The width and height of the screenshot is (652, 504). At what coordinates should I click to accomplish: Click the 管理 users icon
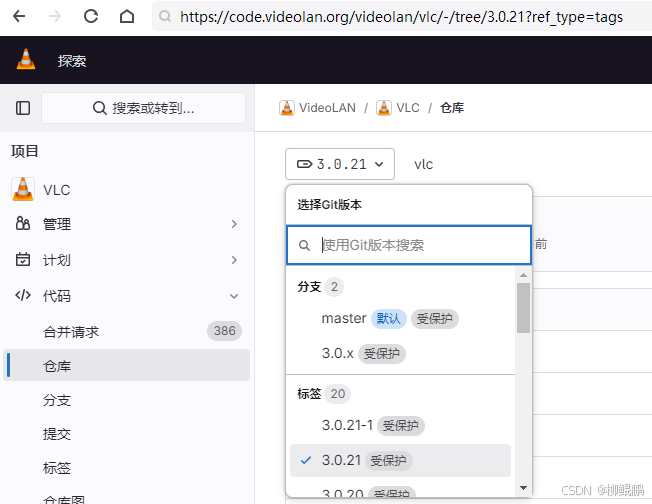(23, 224)
